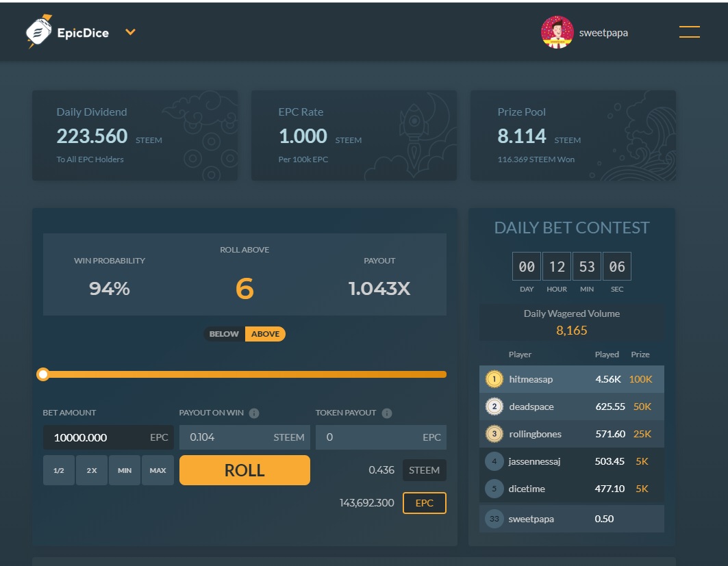
Task: Click sweetpapa in the contest leaderboard
Action: tap(531, 519)
